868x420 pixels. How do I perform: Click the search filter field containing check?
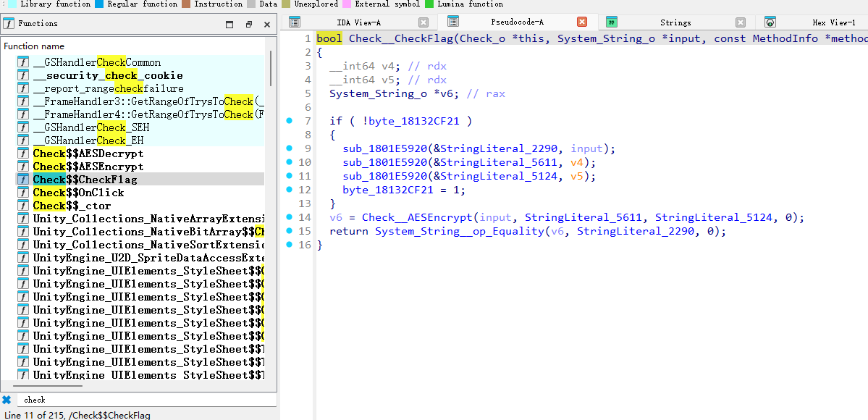pyautogui.click(x=146, y=400)
